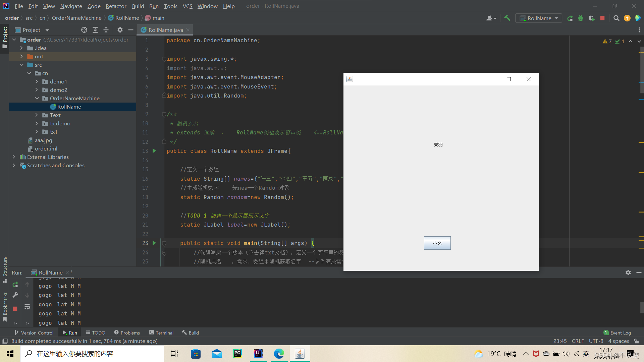644x362 pixels.
Task: Select the Search everywhere icon
Action: point(616,18)
